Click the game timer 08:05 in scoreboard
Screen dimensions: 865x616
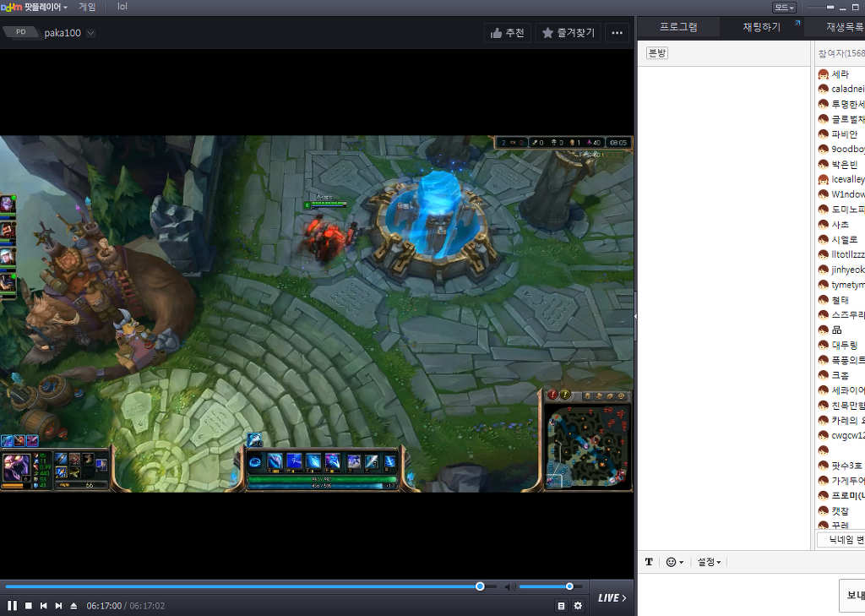(x=617, y=143)
